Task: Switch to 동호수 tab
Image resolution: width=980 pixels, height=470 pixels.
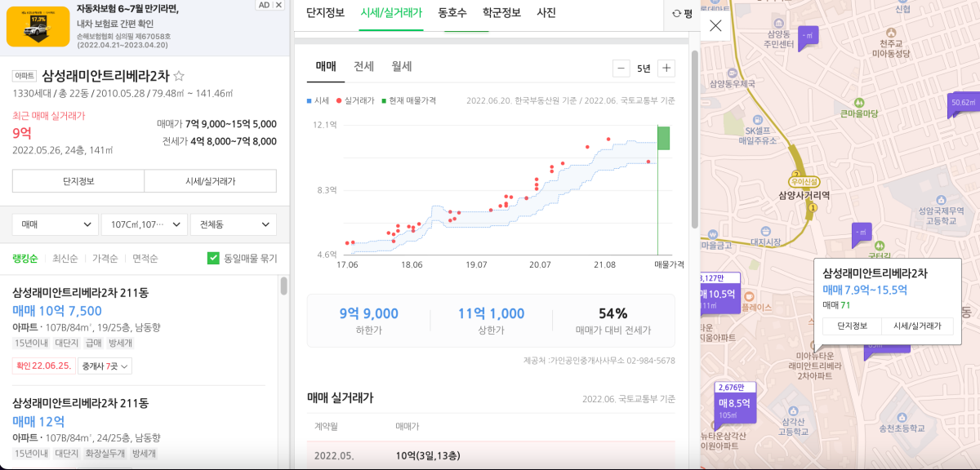Action: (452, 13)
